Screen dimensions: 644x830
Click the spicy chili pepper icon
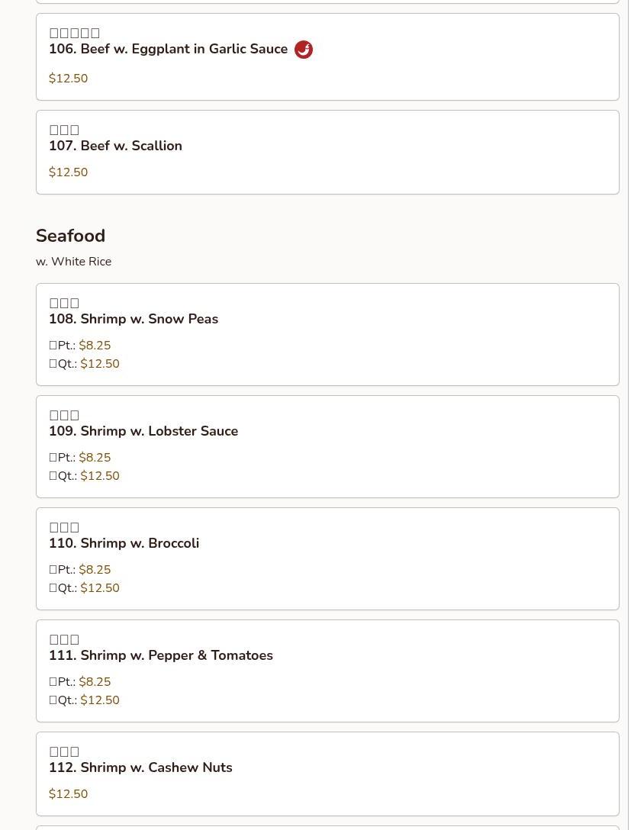click(304, 50)
